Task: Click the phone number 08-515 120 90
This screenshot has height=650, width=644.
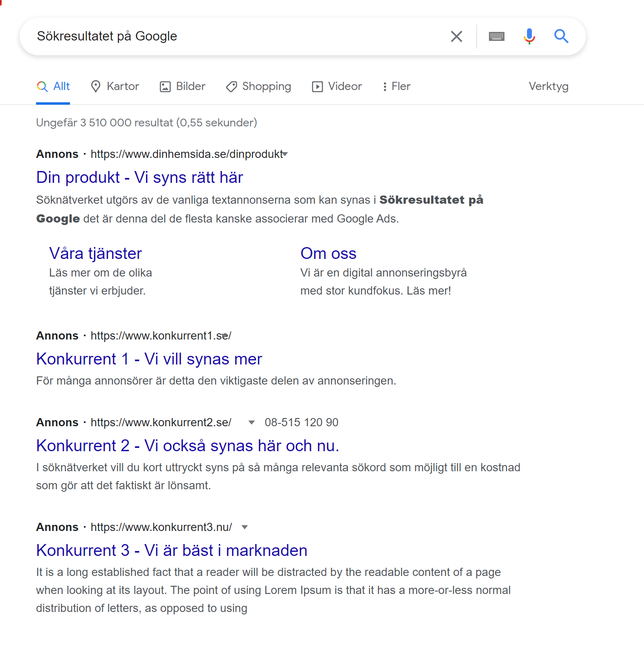Action: (302, 423)
